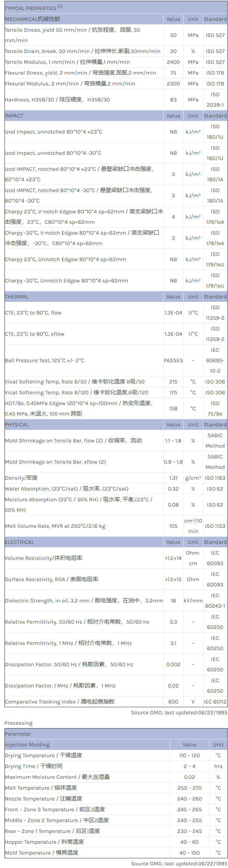Click the IMPACT section header

[14, 116]
